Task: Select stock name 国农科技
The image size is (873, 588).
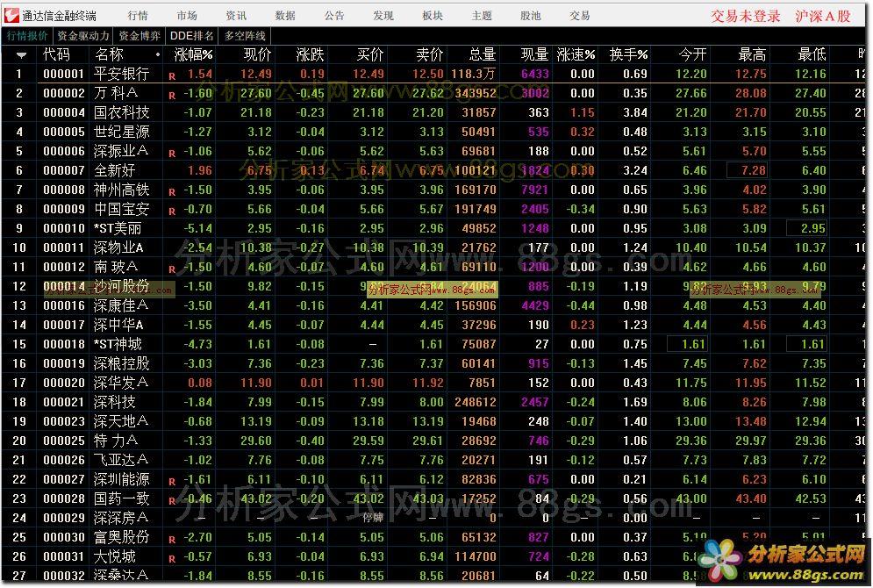Action: click(x=121, y=112)
